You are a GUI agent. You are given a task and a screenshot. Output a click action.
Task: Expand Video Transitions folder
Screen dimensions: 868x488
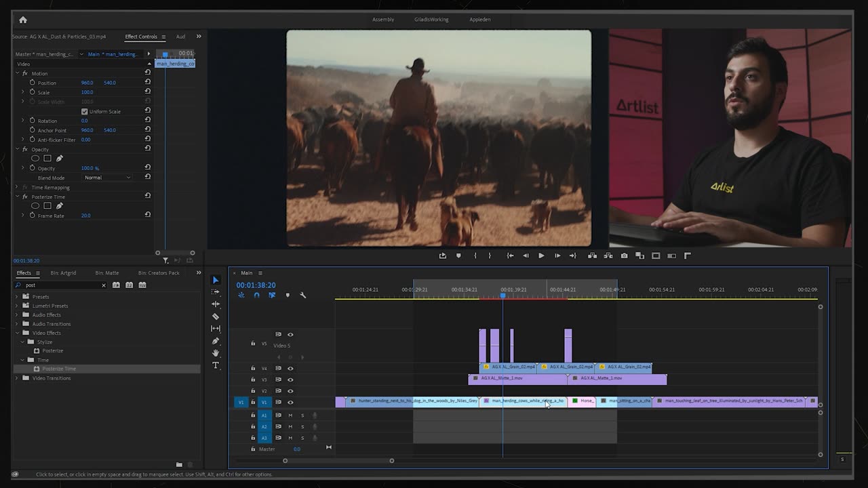[x=18, y=378]
